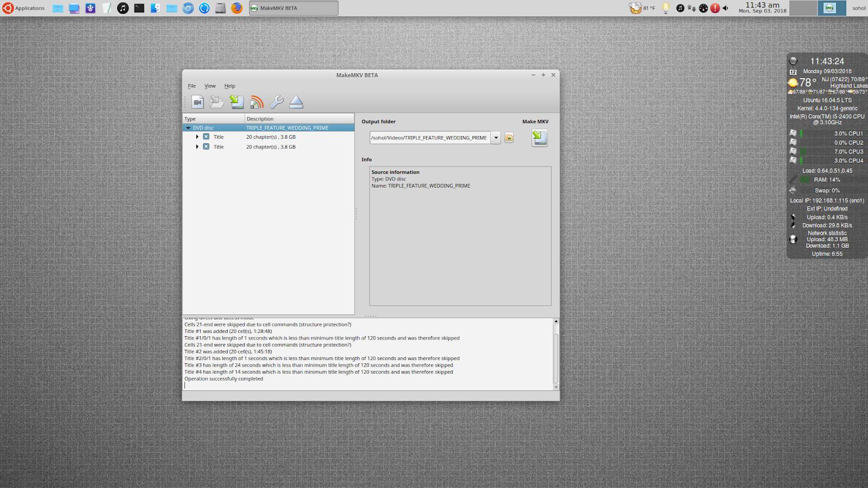This screenshot has height=488, width=868.
Task: Click the MakeMKV BETA taskbar button
Action: click(x=293, y=8)
